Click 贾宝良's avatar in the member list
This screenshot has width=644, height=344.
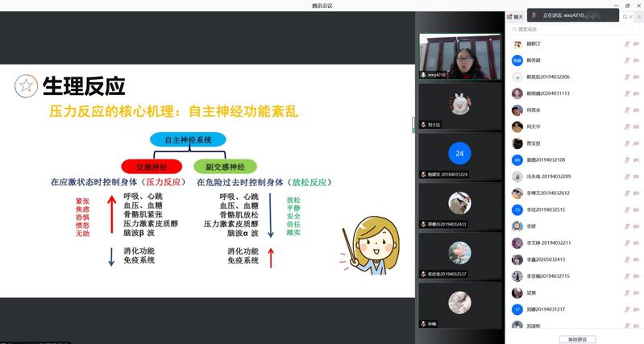tap(517, 143)
